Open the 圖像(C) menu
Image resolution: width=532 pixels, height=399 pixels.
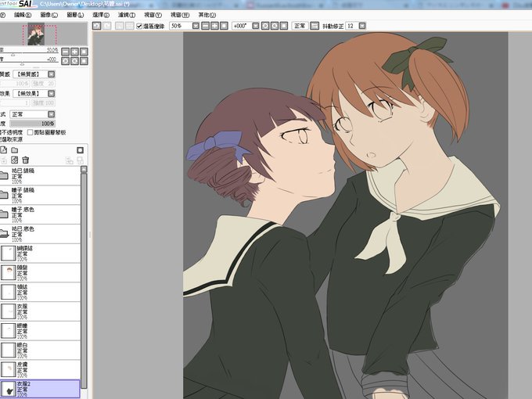49,15
